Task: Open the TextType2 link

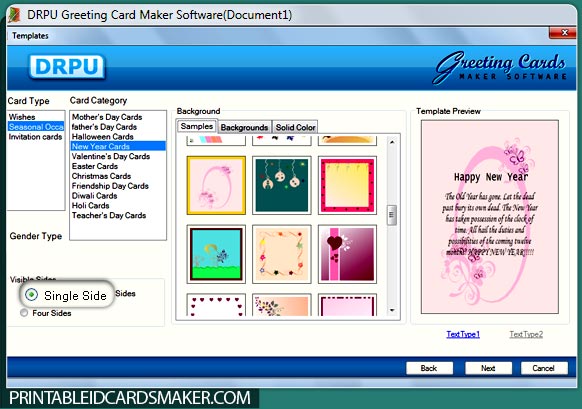Action: point(526,334)
